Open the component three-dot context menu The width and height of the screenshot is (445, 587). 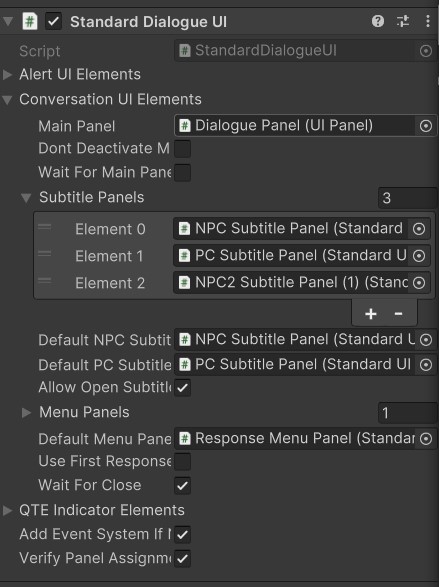pos(427,21)
